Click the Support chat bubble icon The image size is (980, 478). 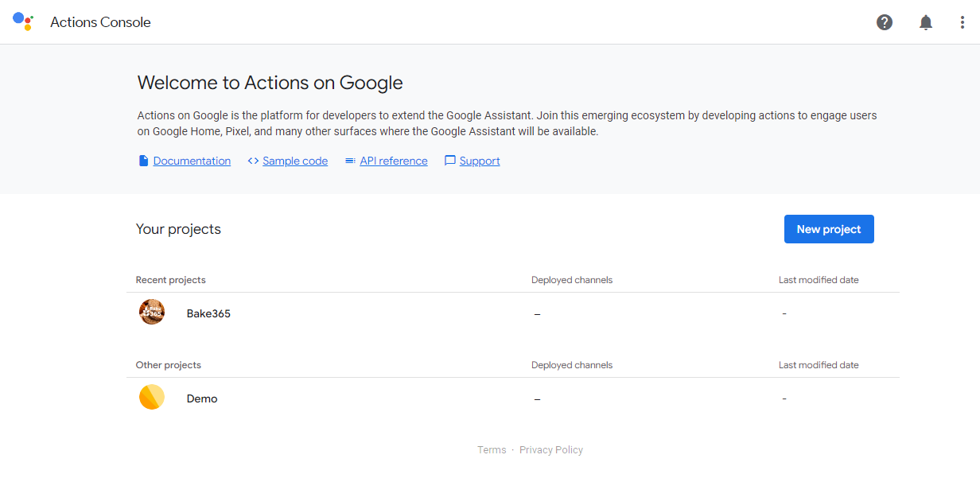click(x=450, y=161)
